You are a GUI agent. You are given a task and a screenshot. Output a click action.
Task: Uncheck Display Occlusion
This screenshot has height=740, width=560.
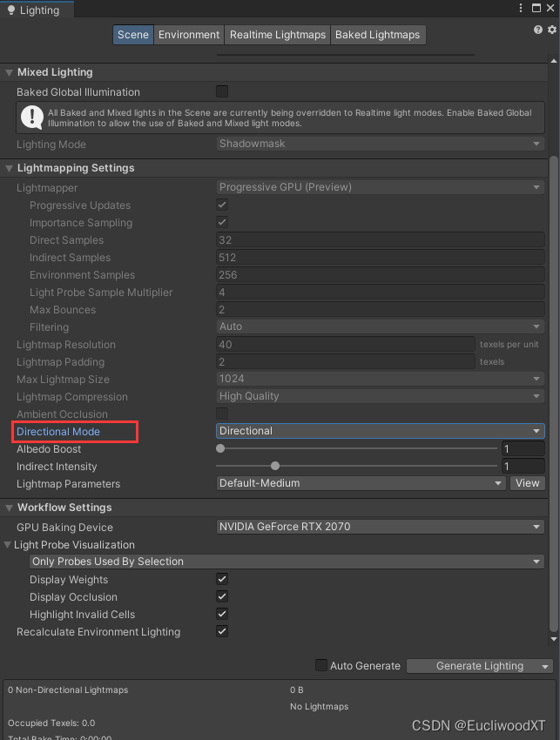click(222, 596)
